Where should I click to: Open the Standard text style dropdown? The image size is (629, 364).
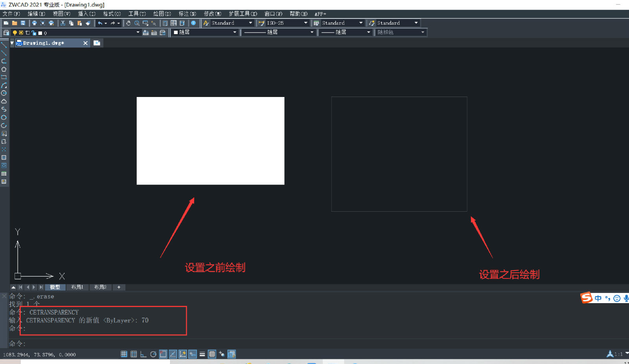click(x=251, y=23)
